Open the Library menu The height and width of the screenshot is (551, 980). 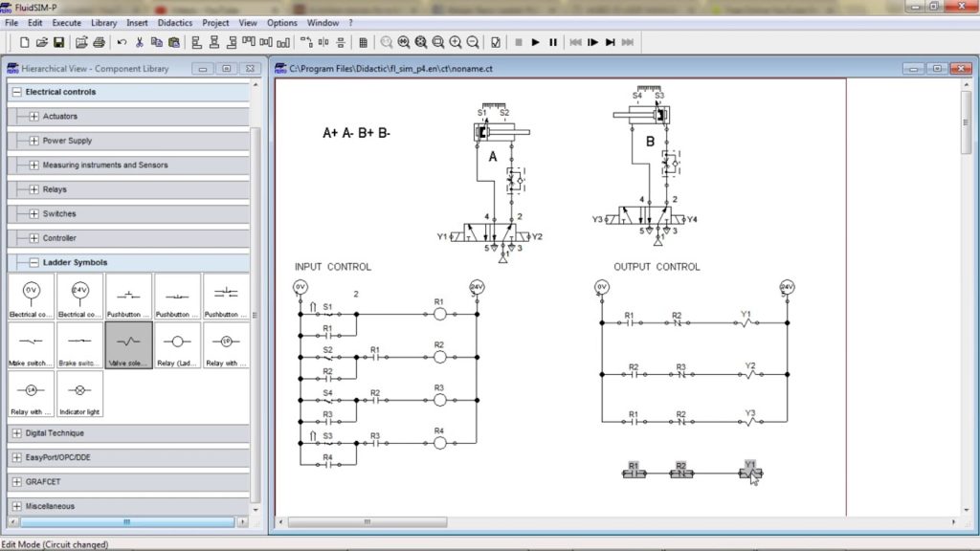pyautogui.click(x=103, y=23)
